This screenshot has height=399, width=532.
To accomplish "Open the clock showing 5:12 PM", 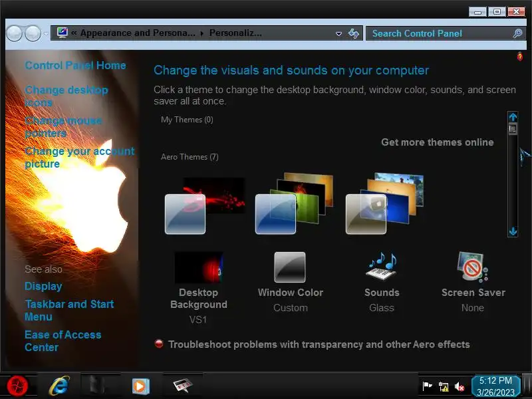I will pos(495,386).
